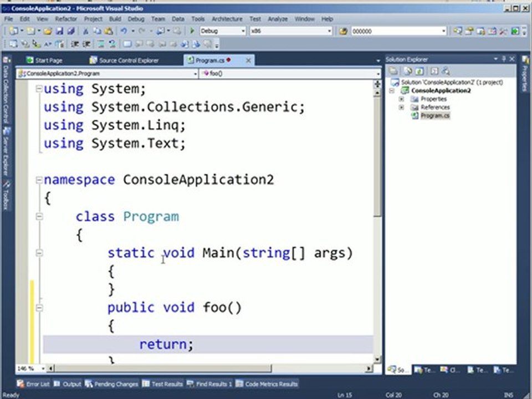Click the Display Object Member List icon
Viewport: 532px width, 399px height.
click(14, 44)
